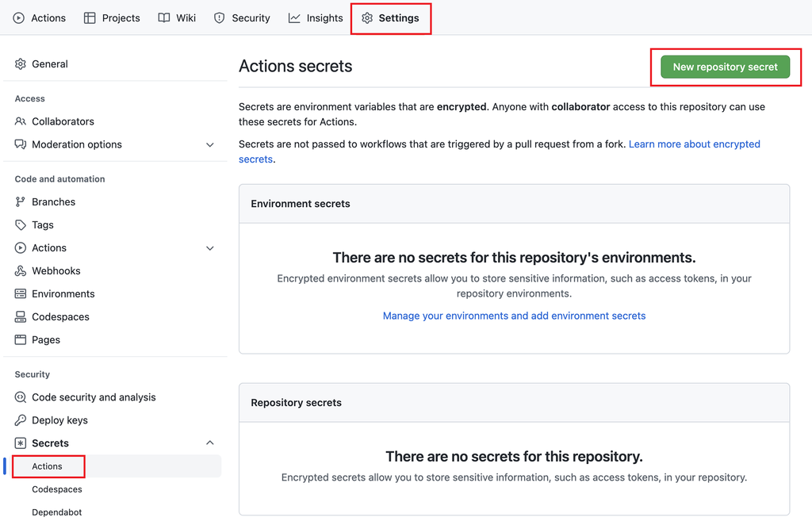Screen dimensions: 812x525
Task: Click the Codespaces icon in sidebar
Action: [21, 316]
